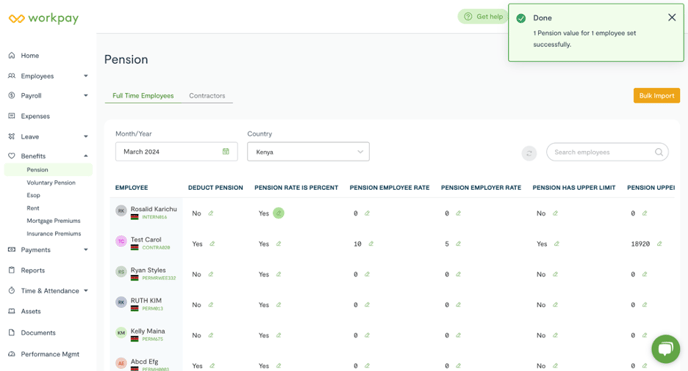Click the Get help button

[x=484, y=17]
